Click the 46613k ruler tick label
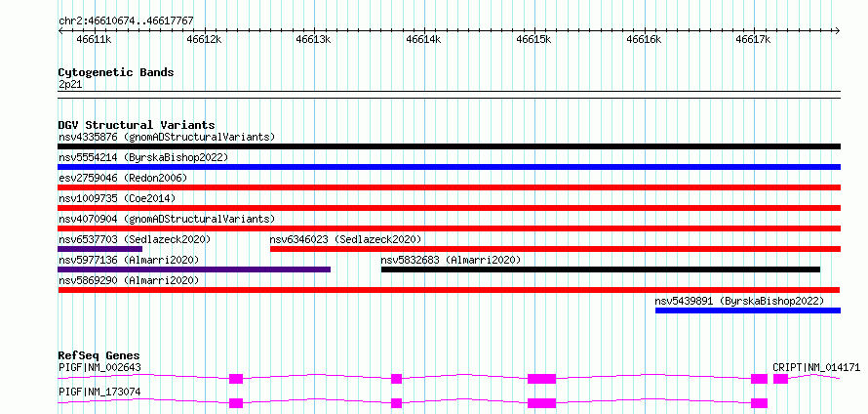The height and width of the screenshot is (414, 868). tap(314, 39)
